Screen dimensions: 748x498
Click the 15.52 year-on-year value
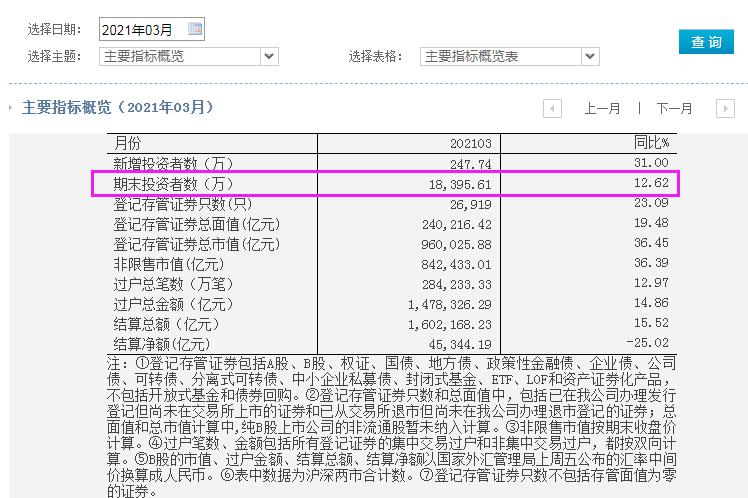point(651,323)
